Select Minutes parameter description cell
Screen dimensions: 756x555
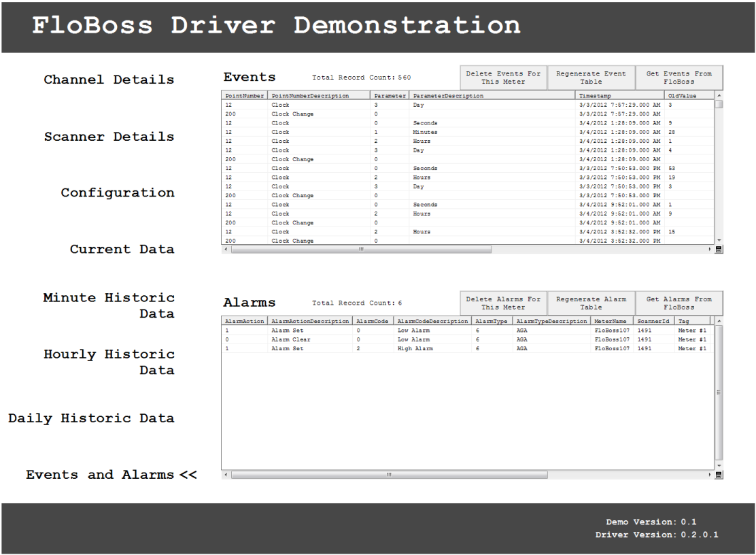tap(426, 132)
